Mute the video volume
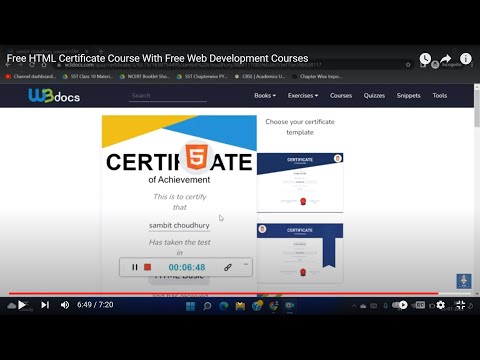This screenshot has width=480, height=360. [65, 305]
